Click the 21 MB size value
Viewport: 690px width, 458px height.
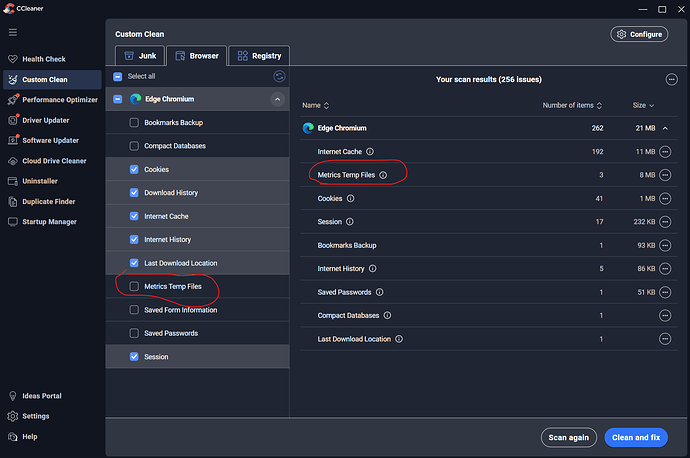(645, 128)
